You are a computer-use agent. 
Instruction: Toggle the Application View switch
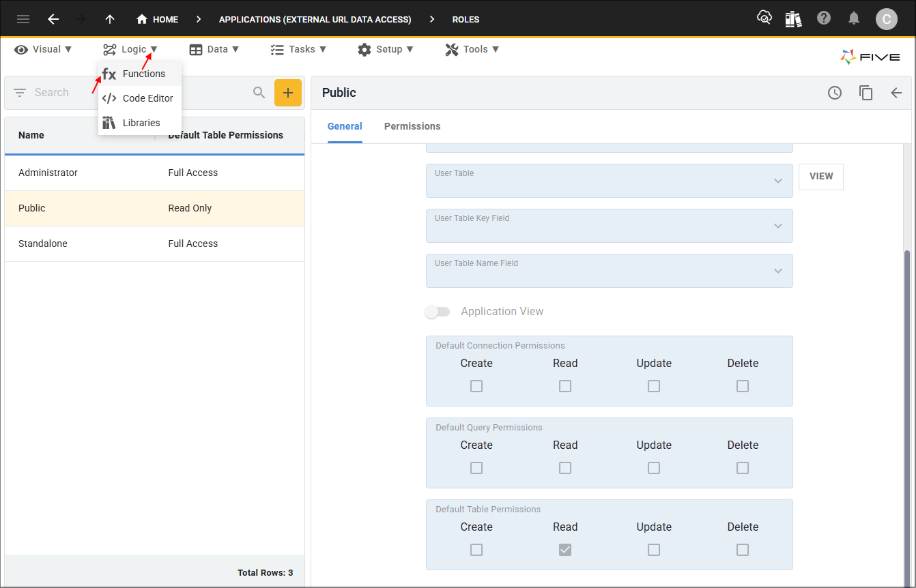[437, 312]
